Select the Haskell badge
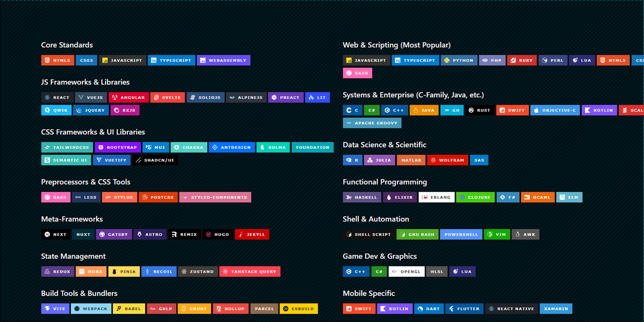The height and width of the screenshot is (322, 644). click(362, 197)
